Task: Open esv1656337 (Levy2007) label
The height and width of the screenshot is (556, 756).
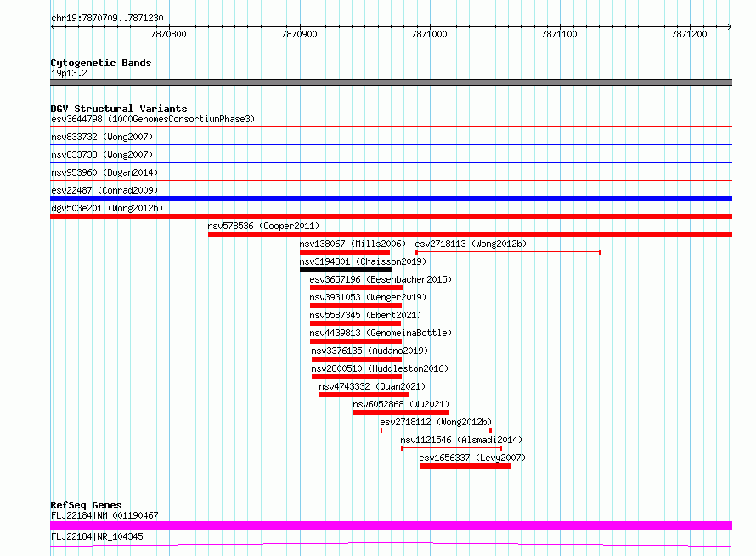Action: tap(472, 458)
